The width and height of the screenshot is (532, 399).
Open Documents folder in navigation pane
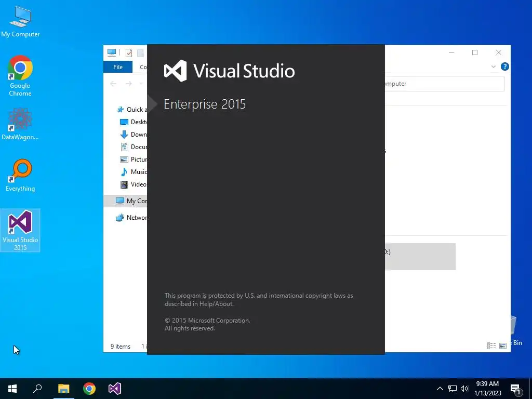134,147
